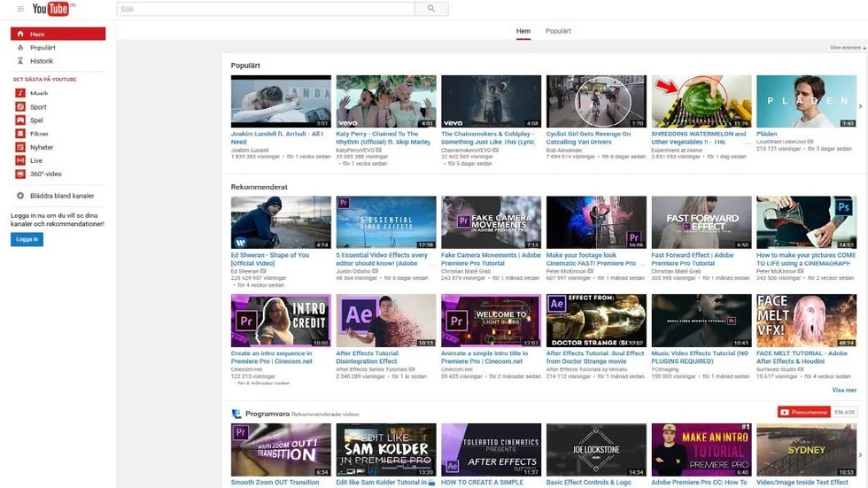Screen dimensions: 868x488
Task: Click the Populärt flame icon in sidebar
Action: (20, 48)
